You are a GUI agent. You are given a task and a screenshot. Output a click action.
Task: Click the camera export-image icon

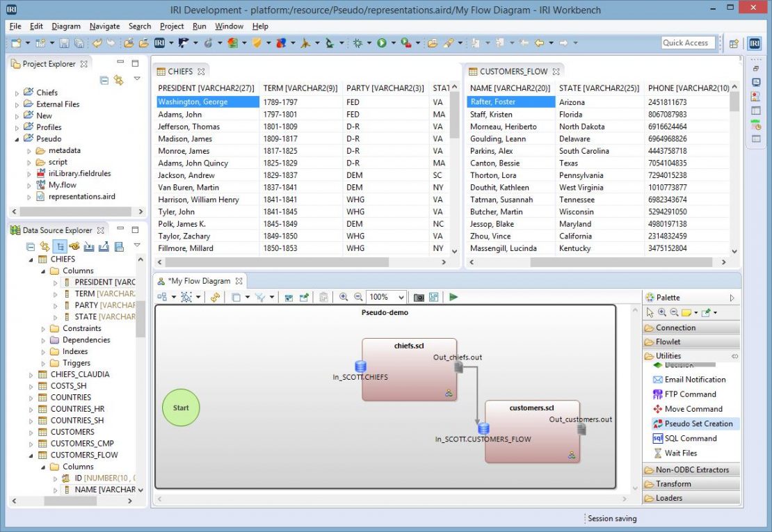pyautogui.click(x=419, y=297)
